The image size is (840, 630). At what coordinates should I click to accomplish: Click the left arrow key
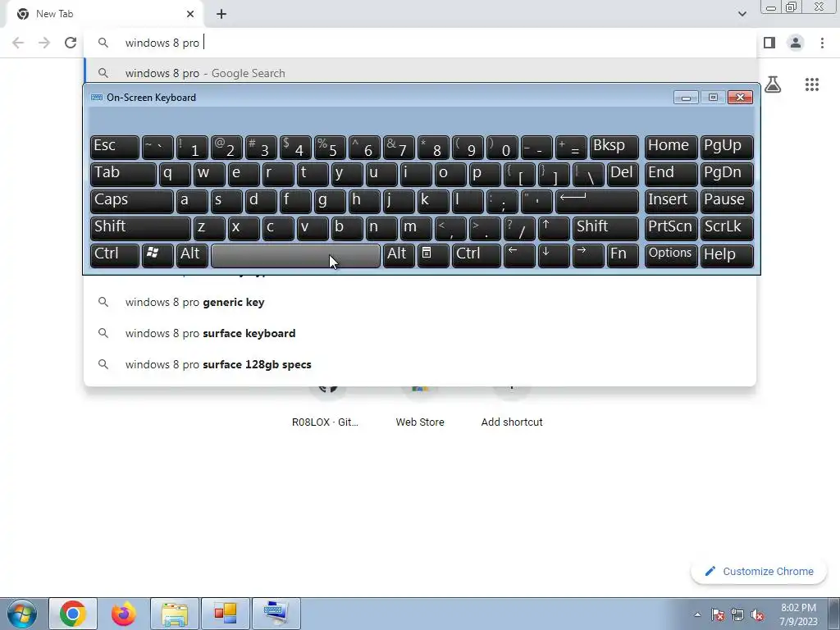519,255
